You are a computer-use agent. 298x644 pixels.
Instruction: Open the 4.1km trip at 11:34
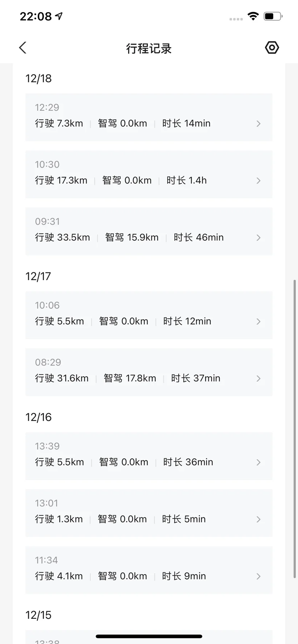tap(144, 570)
